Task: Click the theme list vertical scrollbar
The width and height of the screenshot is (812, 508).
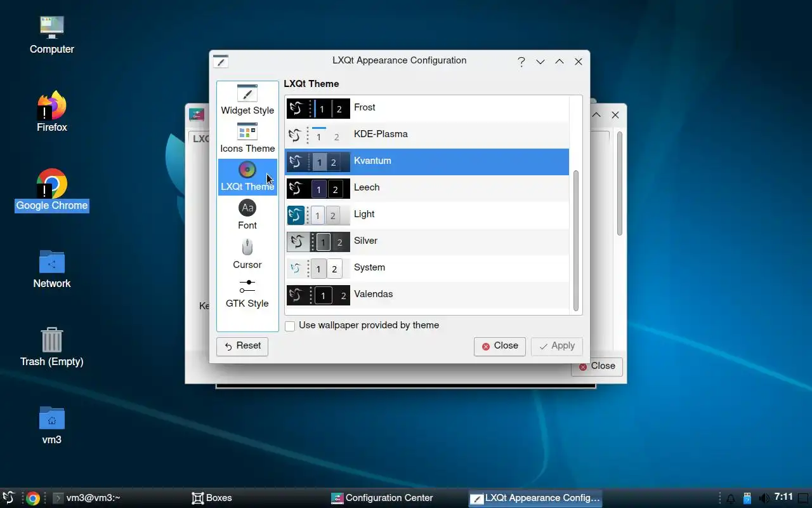Action: coord(576,240)
